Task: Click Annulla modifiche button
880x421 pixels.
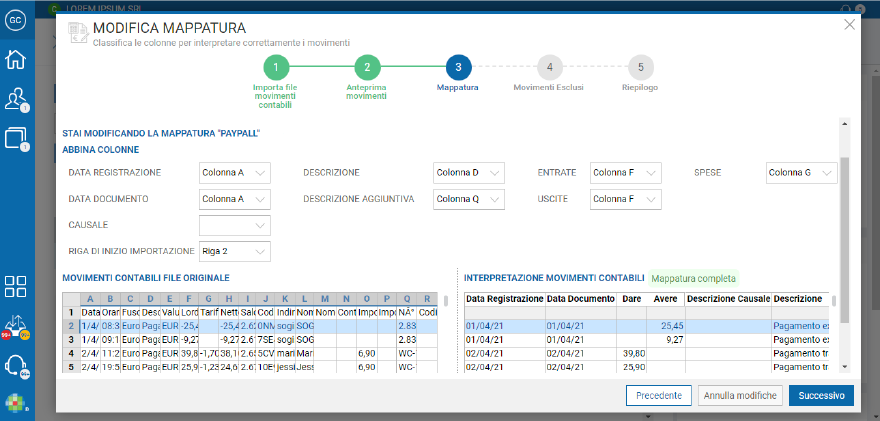Action: tap(740, 395)
